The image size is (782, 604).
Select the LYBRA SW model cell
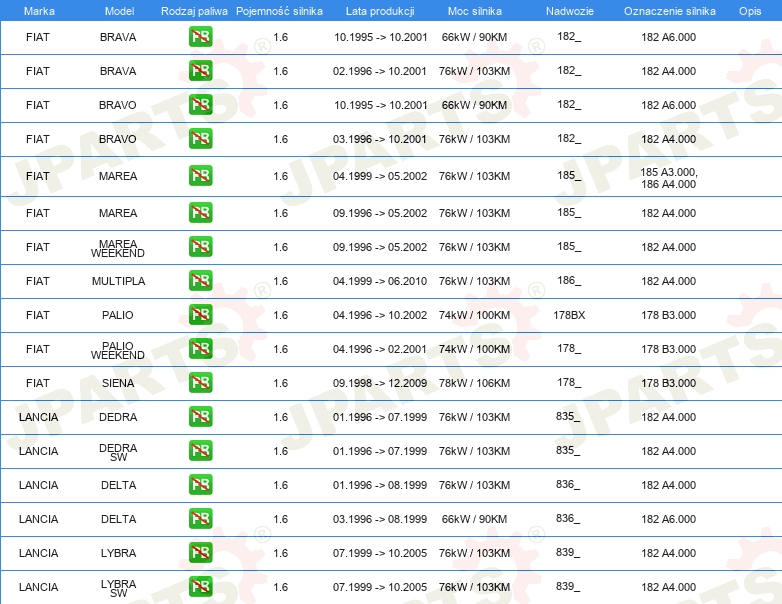coord(118,589)
